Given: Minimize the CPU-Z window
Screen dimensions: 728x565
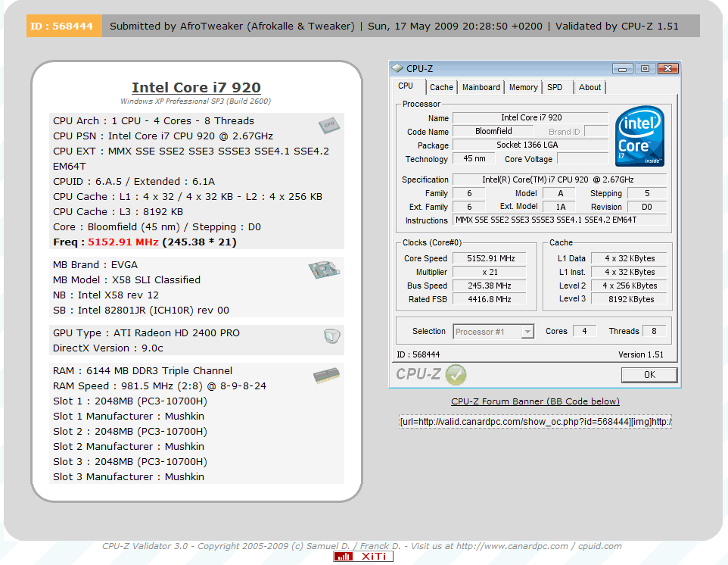Looking at the screenshot, I should click(622, 69).
